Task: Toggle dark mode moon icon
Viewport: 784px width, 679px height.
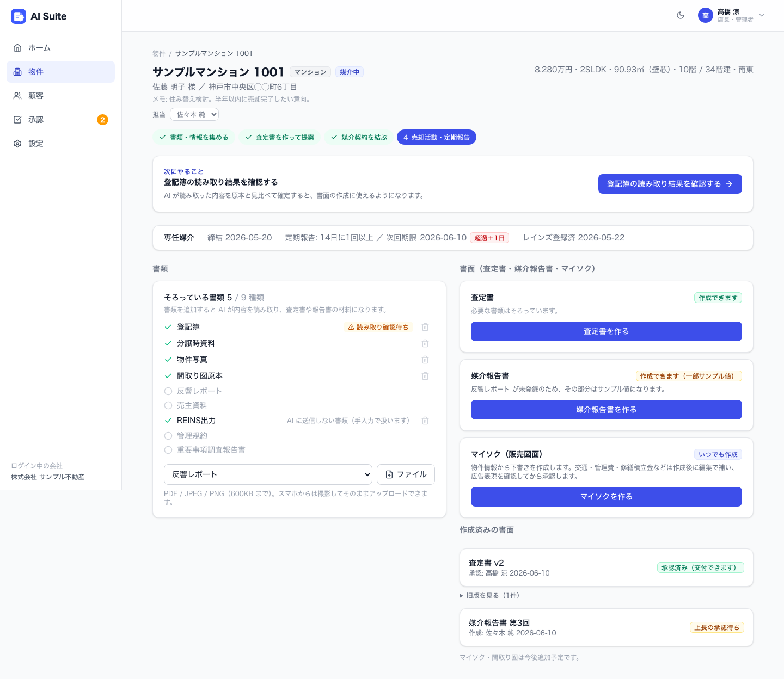Action: [x=681, y=15]
